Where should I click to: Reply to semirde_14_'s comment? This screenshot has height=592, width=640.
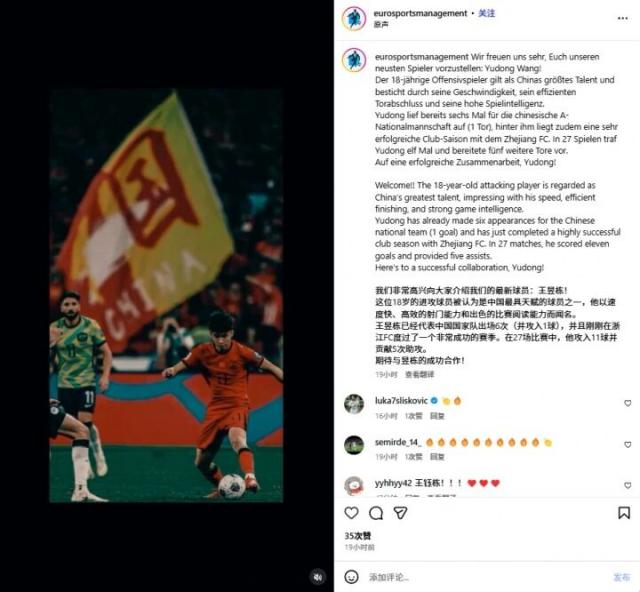(x=437, y=457)
